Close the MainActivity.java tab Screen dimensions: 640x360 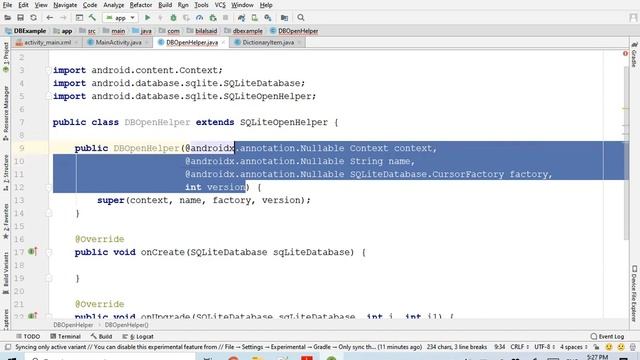coord(147,42)
